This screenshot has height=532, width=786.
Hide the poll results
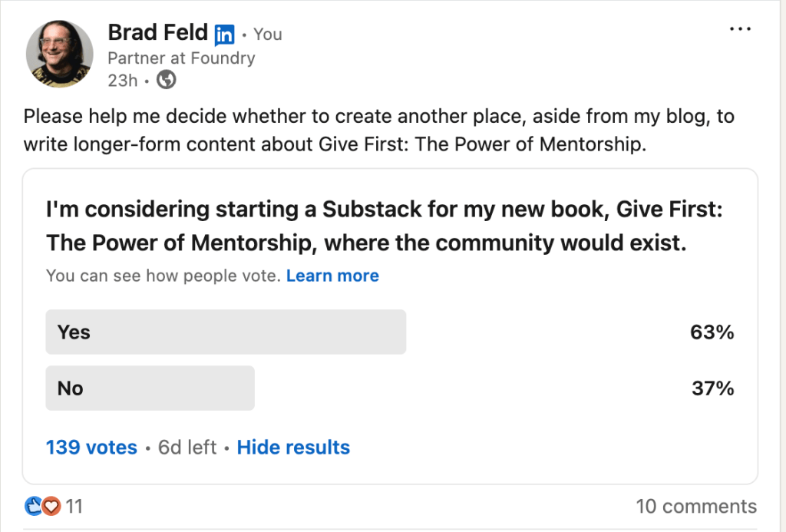coord(293,447)
